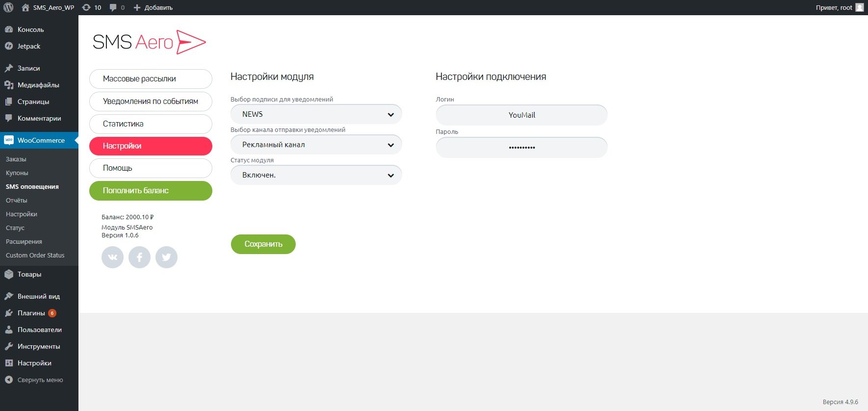Screen dimensions: 868x411
Task: Open the VK social icon
Action: [112, 257]
